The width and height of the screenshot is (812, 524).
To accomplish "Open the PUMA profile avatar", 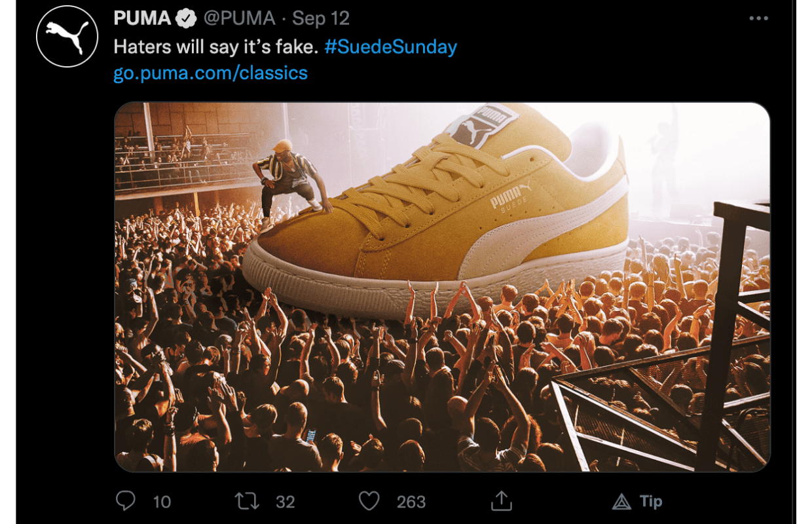I will (67, 37).
